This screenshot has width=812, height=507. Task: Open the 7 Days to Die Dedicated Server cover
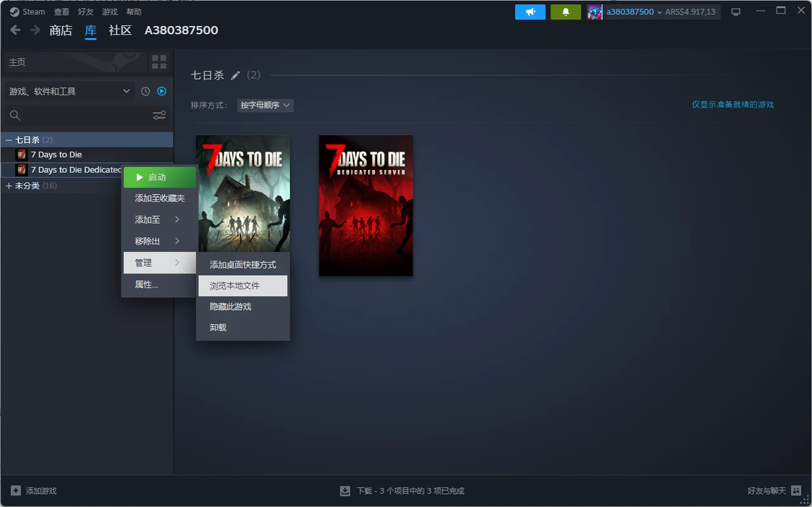pyautogui.click(x=366, y=206)
